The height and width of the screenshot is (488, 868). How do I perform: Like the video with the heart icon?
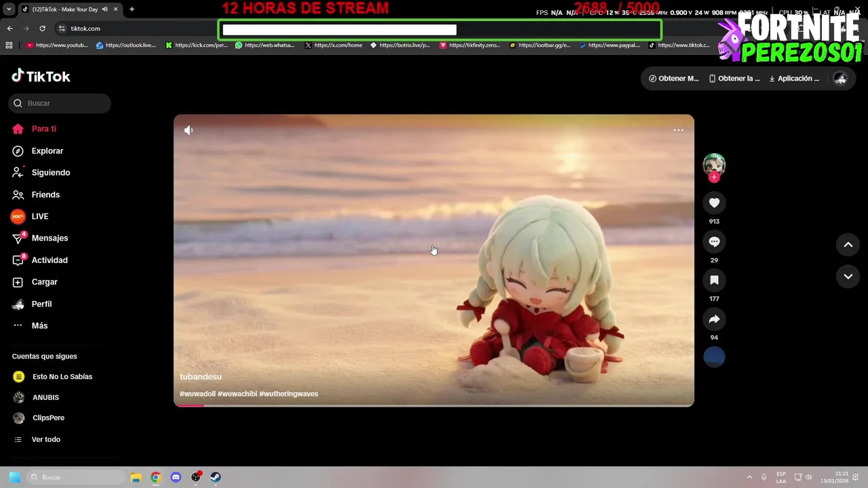click(714, 203)
